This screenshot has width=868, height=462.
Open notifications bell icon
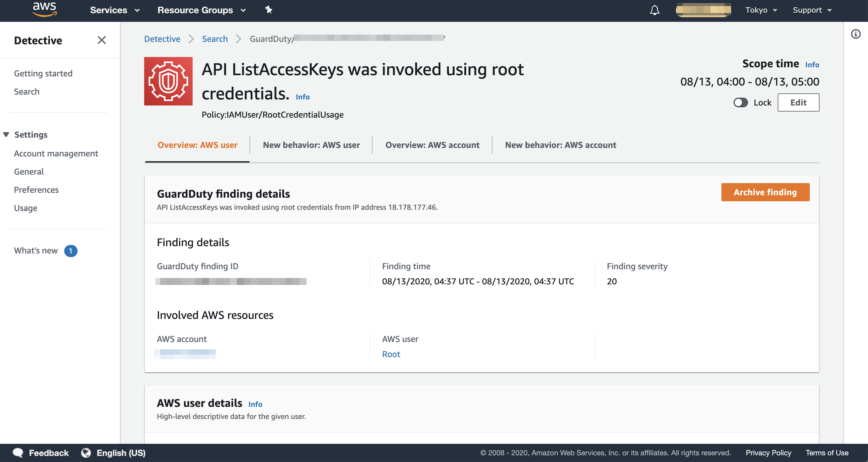click(x=654, y=10)
